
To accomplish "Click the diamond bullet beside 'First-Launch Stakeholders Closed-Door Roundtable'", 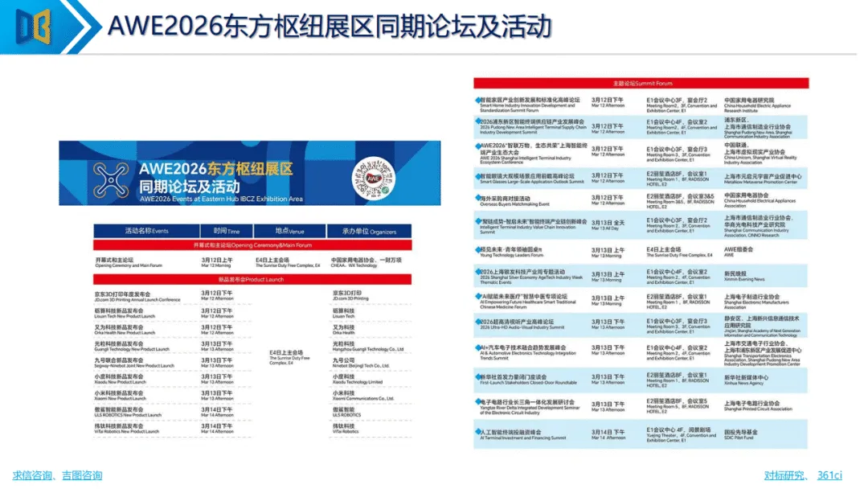I will 477,376.
